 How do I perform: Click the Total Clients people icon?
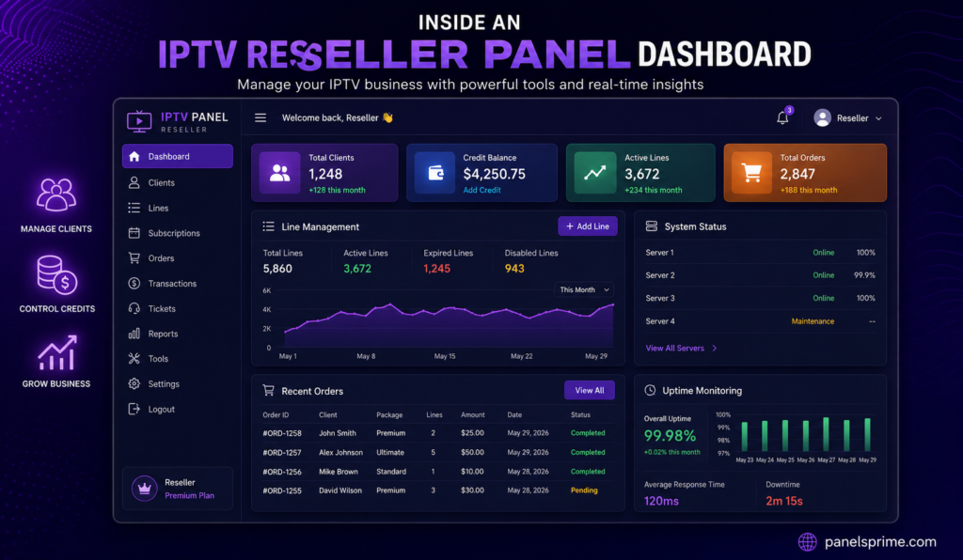280,173
